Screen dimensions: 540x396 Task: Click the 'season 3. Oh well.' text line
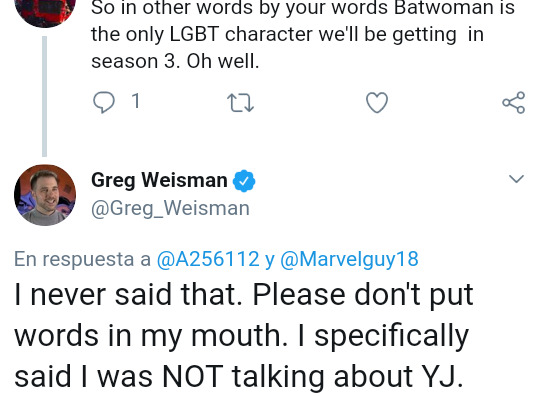[175, 61]
